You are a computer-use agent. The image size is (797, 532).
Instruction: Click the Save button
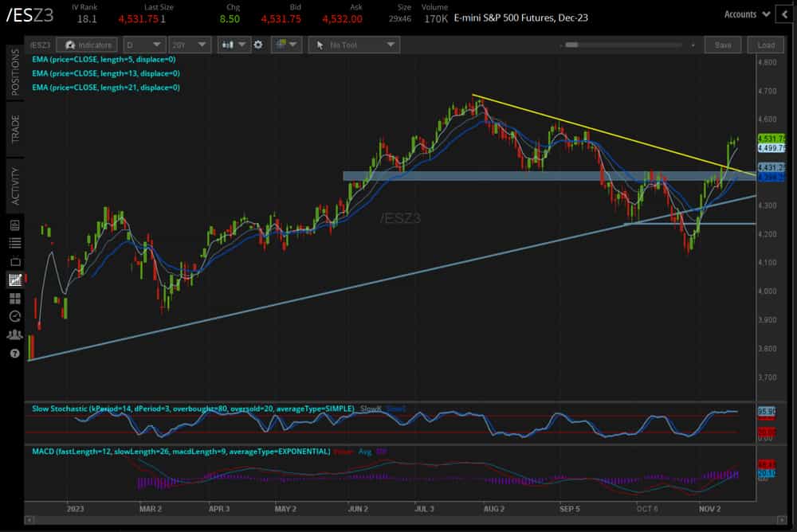click(723, 45)
